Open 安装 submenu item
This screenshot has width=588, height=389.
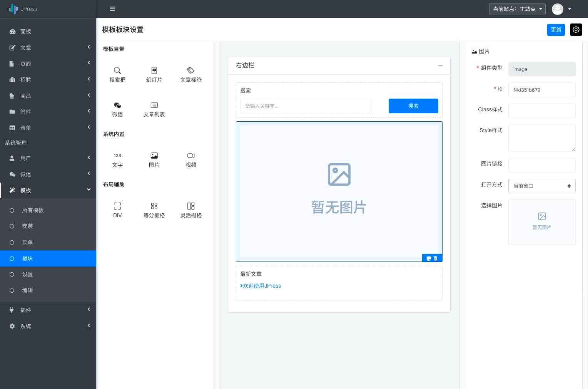tap(48, 226)
